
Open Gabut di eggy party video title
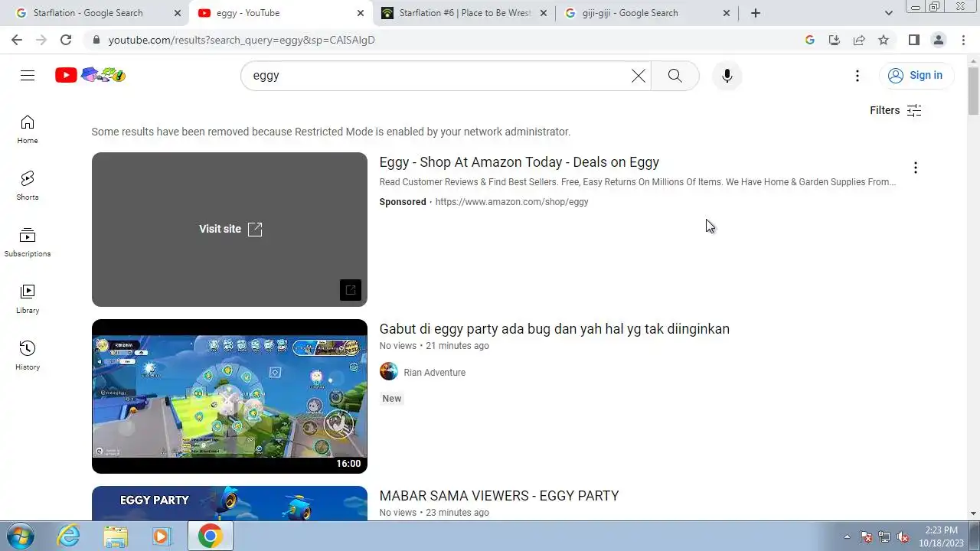554,329
